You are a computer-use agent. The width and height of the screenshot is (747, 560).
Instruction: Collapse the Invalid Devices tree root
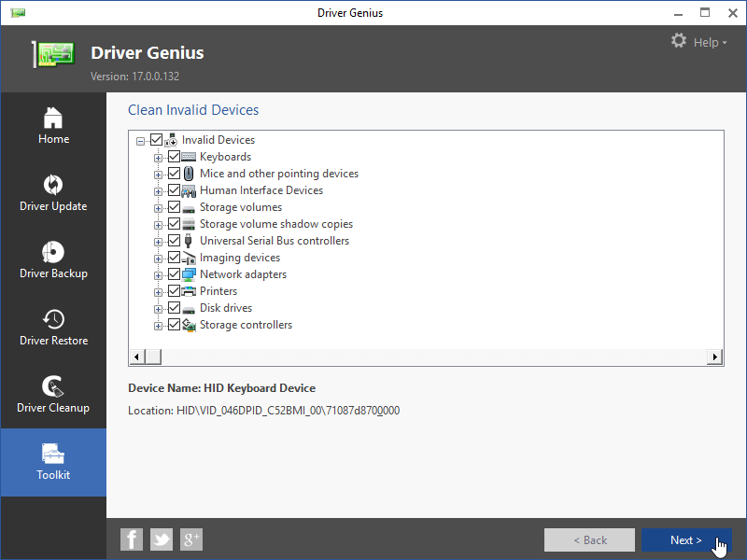coord(140,141)
